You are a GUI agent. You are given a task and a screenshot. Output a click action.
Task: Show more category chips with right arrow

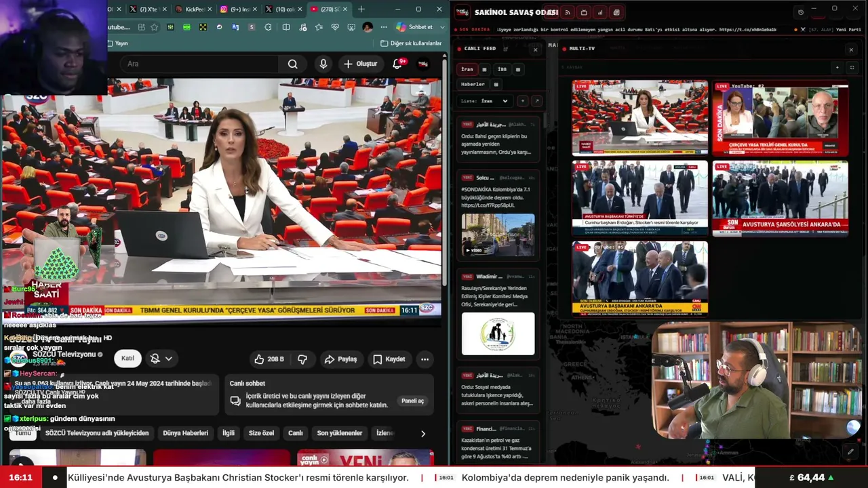(x=423, y=433)
